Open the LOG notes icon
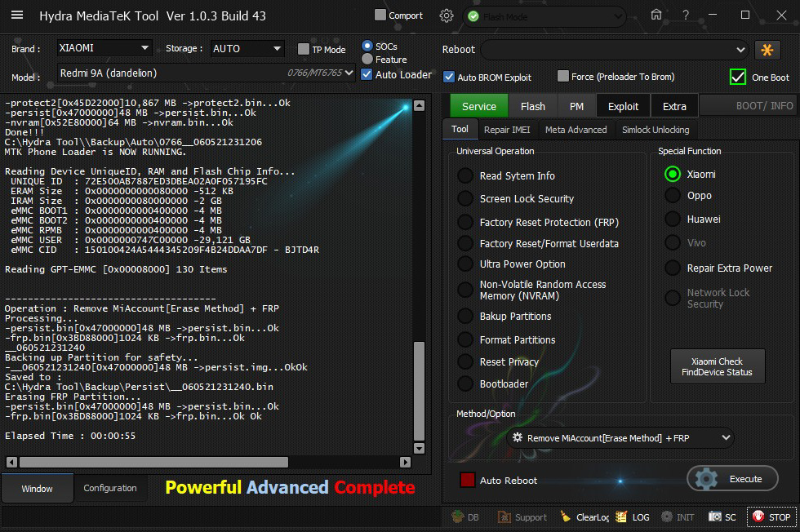 [622, 516]
